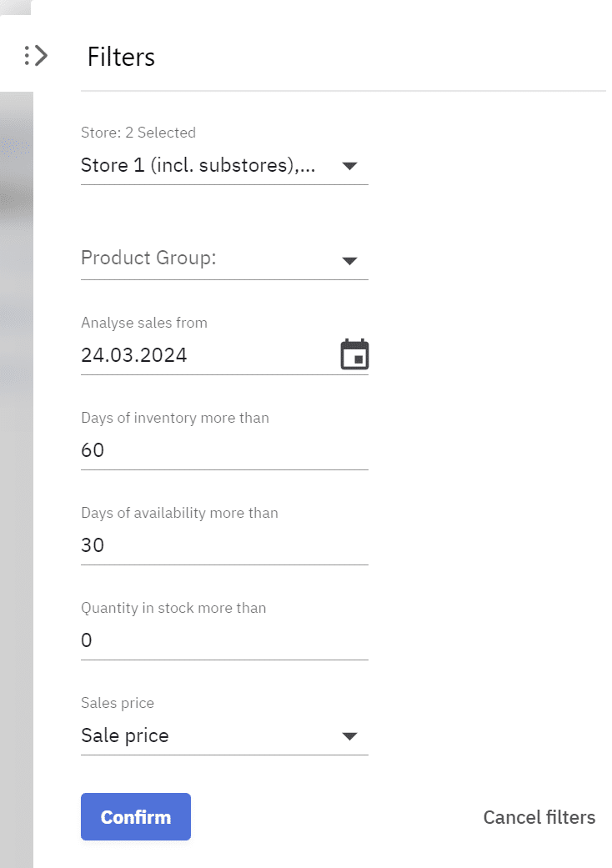This screenshot has height=868, width=612.
Task: Click the Cancel filters link
Action: 539,817
